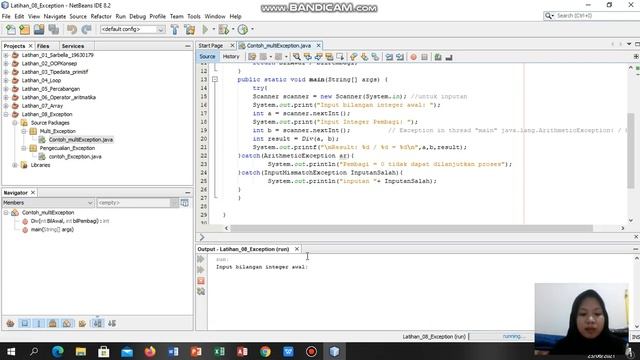Open the Tools menu
Screen dimensions: 640x360
click(194, 16)
